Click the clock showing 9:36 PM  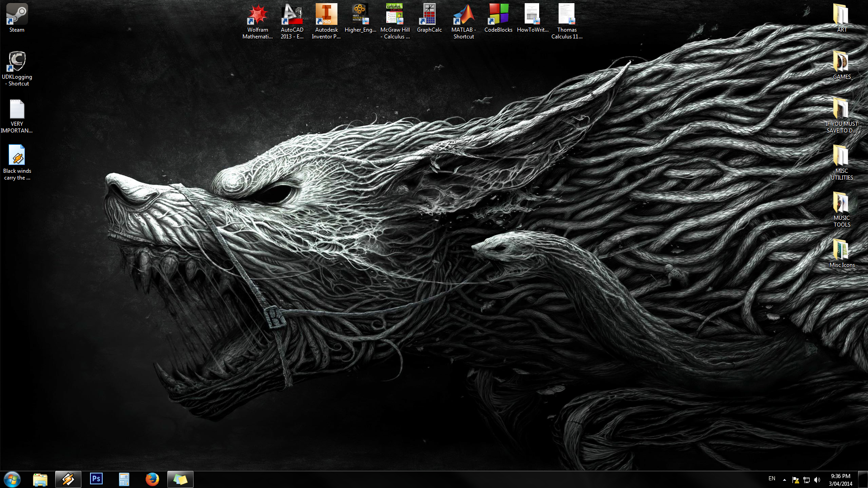tap(840, 479)
